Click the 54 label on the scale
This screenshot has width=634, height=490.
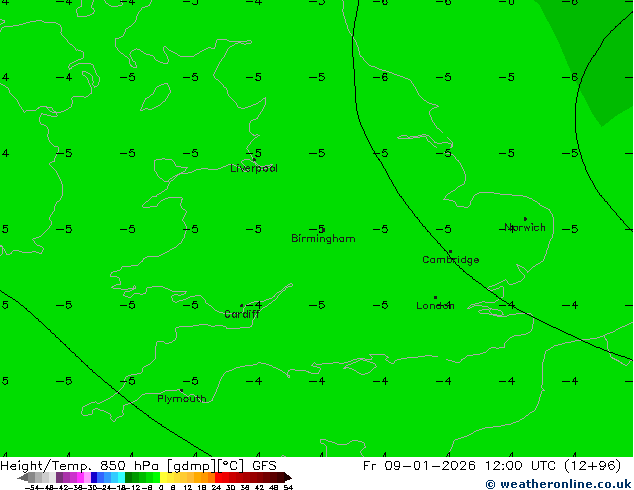[x=288, y=487]
